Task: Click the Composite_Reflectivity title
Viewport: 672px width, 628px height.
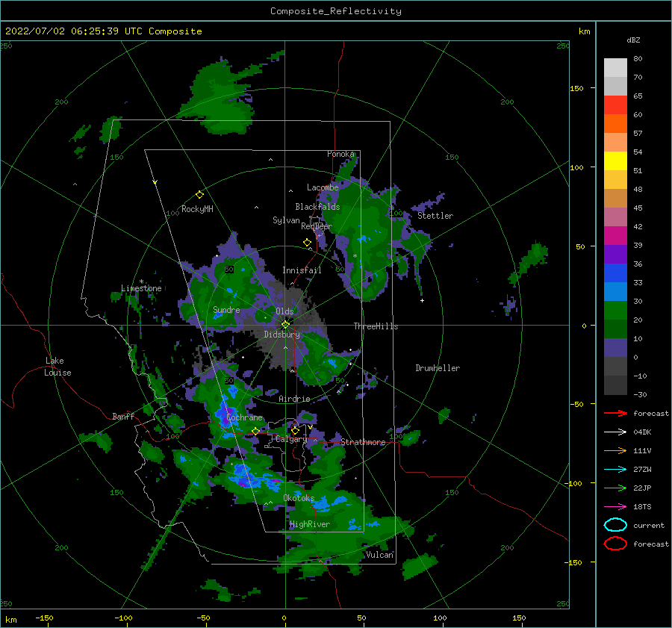Action: click(x=336, y=11)
